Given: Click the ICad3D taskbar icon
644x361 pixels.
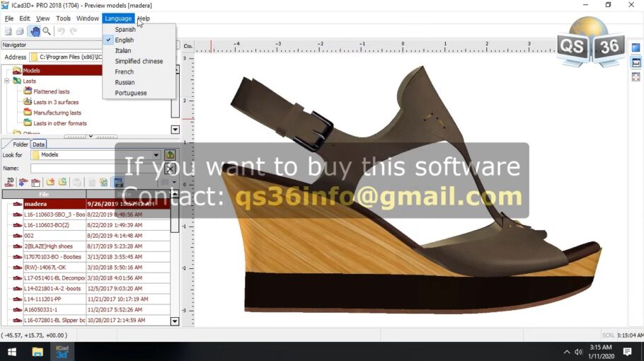Looking at the screenshot, I should point(62,352).
